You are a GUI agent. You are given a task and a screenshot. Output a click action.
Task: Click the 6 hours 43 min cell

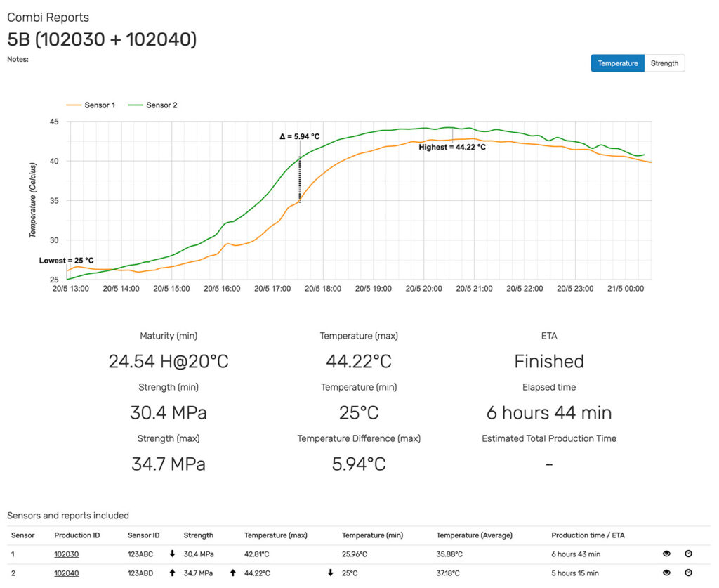576,554
